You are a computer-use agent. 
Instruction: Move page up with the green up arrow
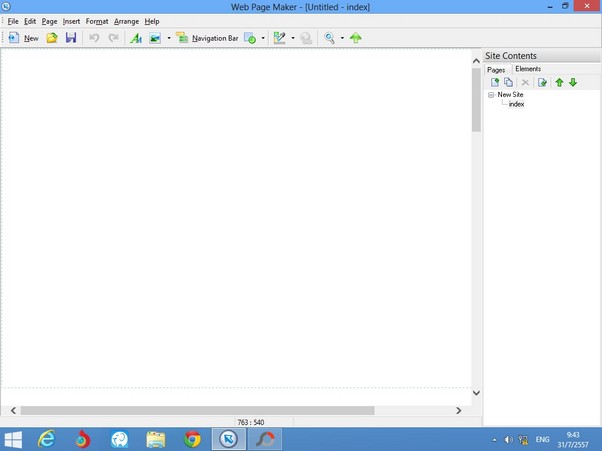559,82
